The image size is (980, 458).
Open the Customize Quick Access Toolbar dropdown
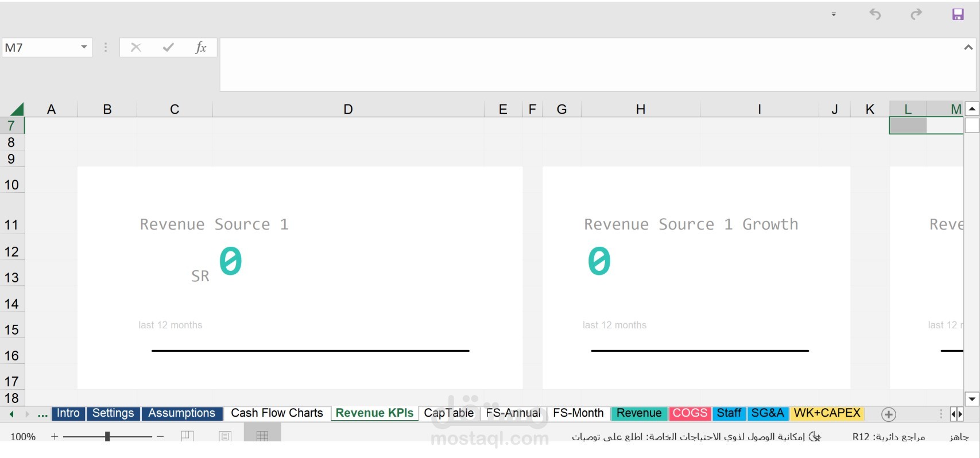coord(834,14)
